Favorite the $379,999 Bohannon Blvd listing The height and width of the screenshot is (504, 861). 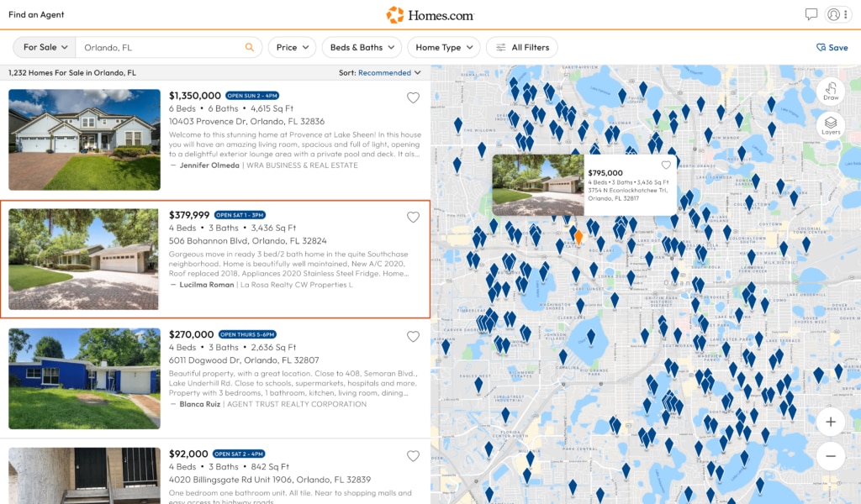pyautogui.click(x=413, y=217)
